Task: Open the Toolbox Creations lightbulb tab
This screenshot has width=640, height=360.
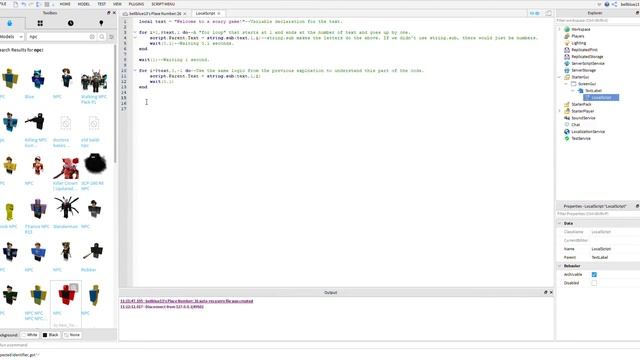Action: pyautogui.click(x=101, y=23)
